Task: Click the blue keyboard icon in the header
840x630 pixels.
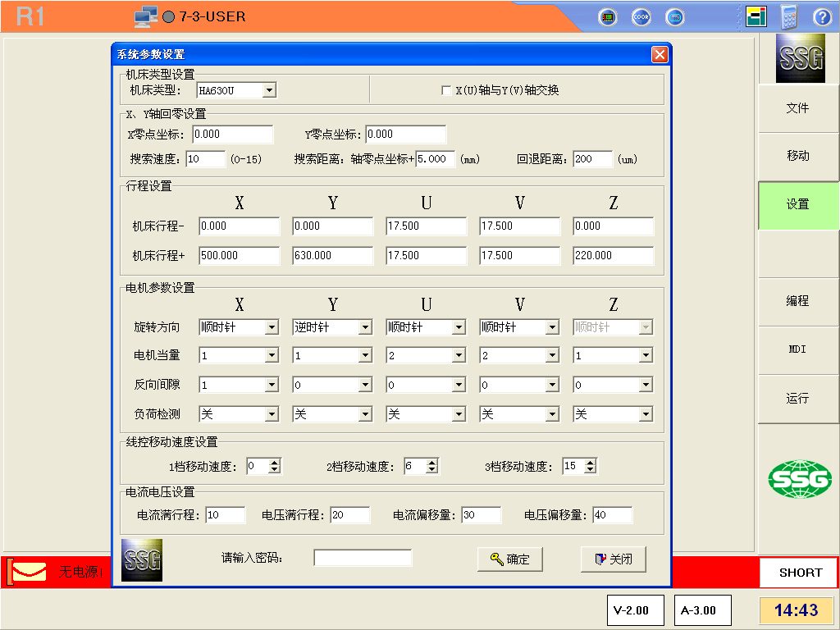Action: coord(674,17)
